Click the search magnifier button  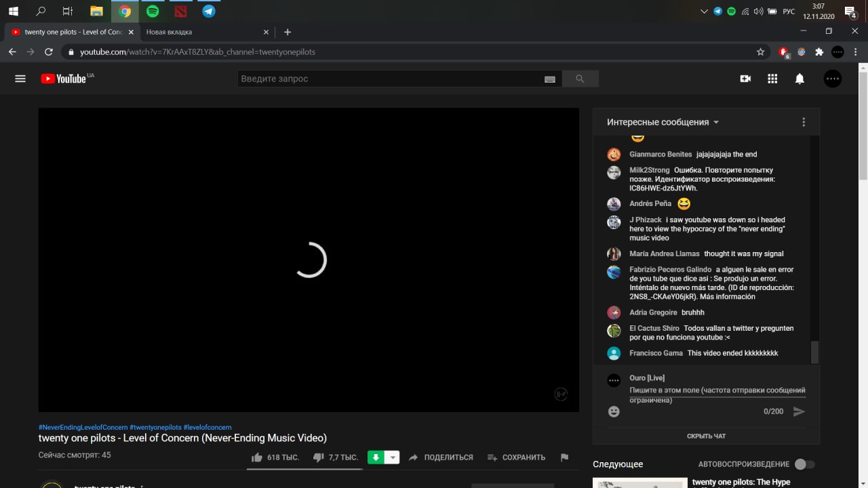[580, 79]
